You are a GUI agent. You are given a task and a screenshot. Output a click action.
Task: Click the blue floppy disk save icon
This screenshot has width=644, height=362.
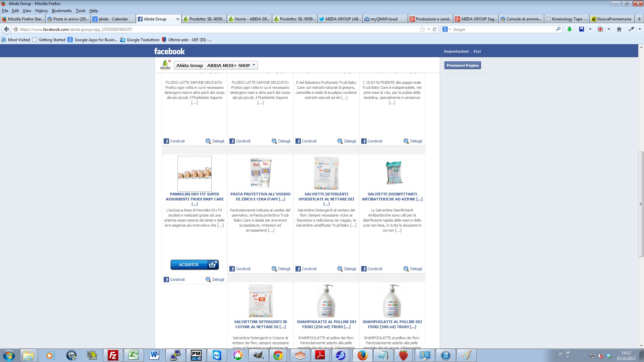(581, 29)
